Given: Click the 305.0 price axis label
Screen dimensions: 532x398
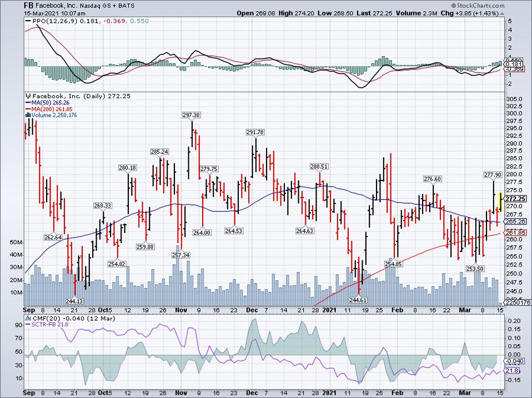Looking at the screenshot, I should [514, 99].
